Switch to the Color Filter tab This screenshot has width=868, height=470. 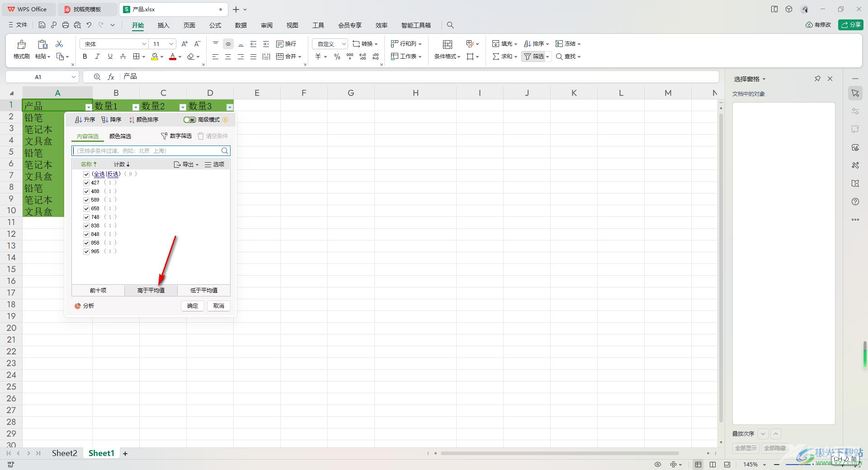point(120,136)
